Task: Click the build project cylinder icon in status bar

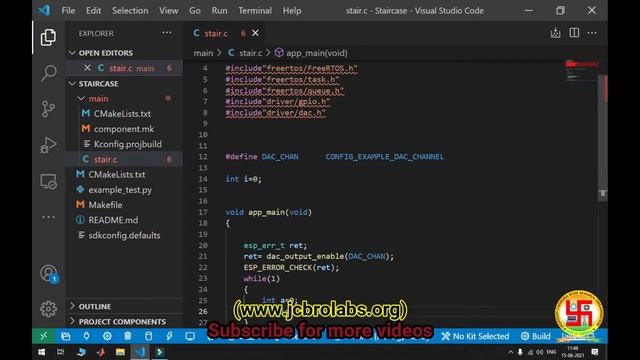Action: pos(149,336)
